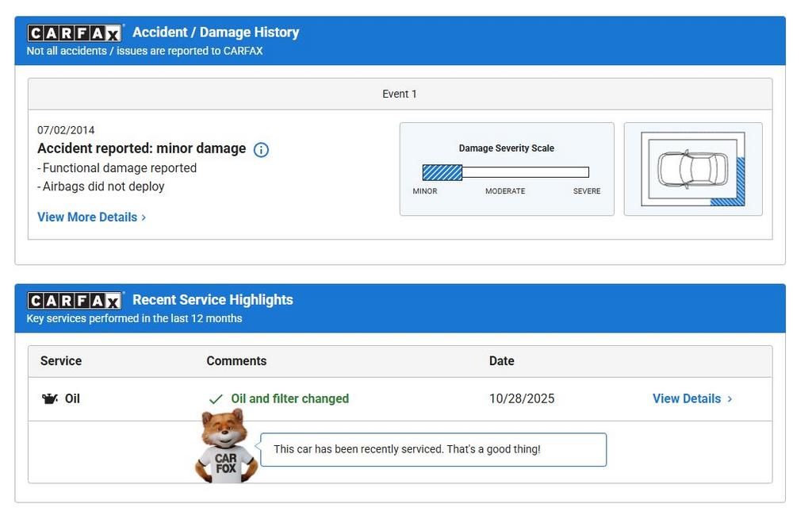The height and width of the screenshot is (519, 812).
Task: Select the Service column header
Action: tap(61, 361)
